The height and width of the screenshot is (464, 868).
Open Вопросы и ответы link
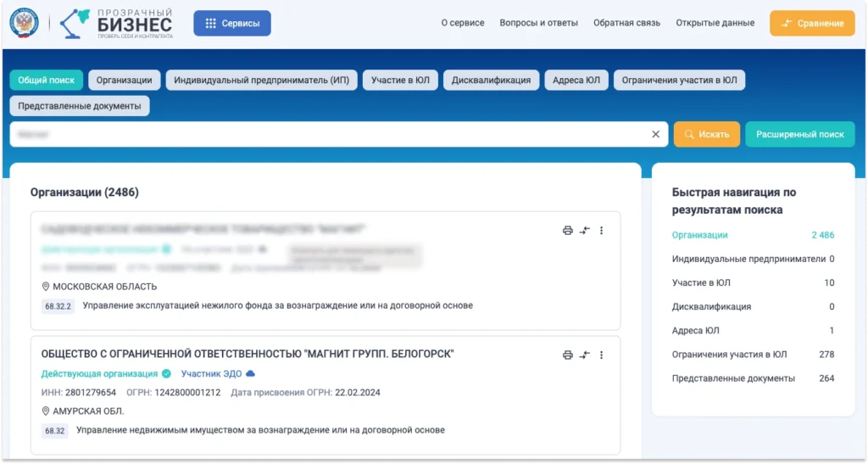(x=538, y=23)
